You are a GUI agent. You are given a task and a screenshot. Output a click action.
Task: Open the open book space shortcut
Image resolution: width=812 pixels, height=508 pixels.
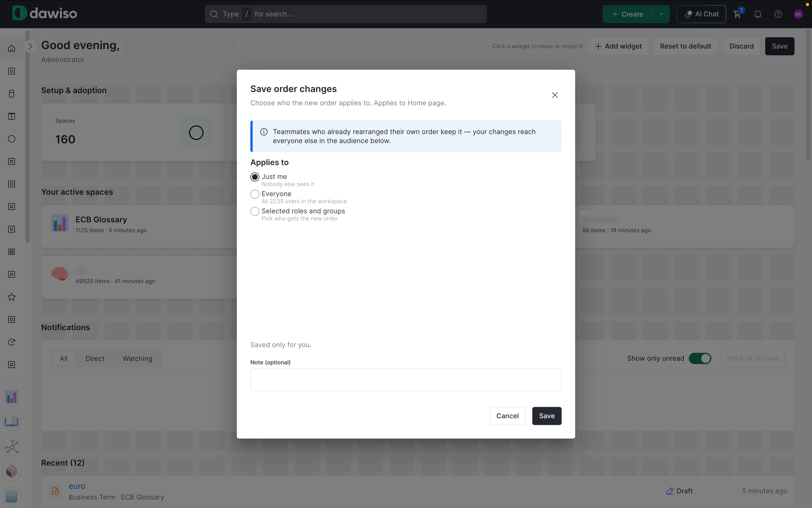pyautogui.click(x=12, y=422)
